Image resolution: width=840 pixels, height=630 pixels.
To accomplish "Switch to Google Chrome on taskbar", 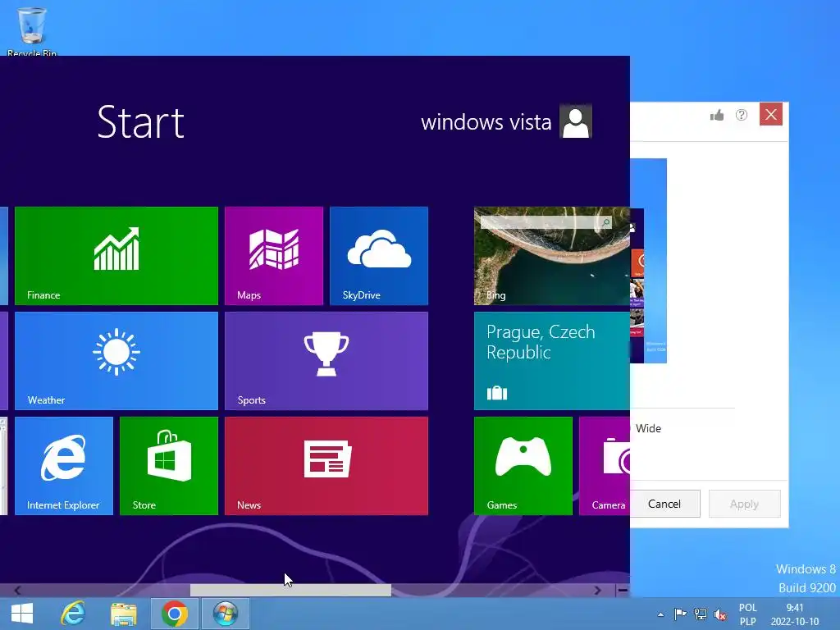I will [175, 614].
